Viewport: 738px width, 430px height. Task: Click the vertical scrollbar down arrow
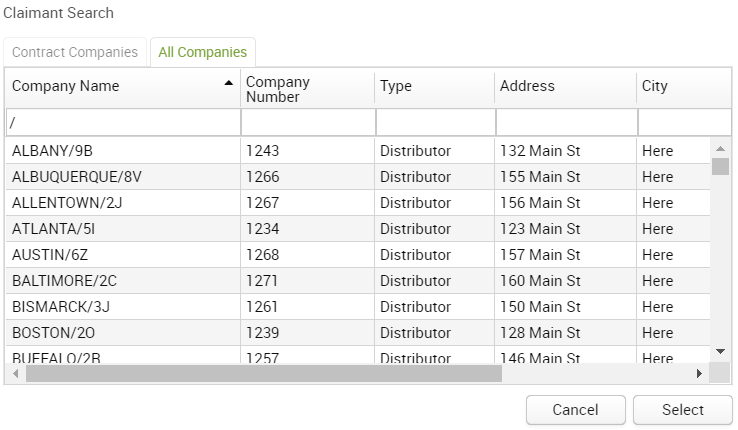point(720,351)
